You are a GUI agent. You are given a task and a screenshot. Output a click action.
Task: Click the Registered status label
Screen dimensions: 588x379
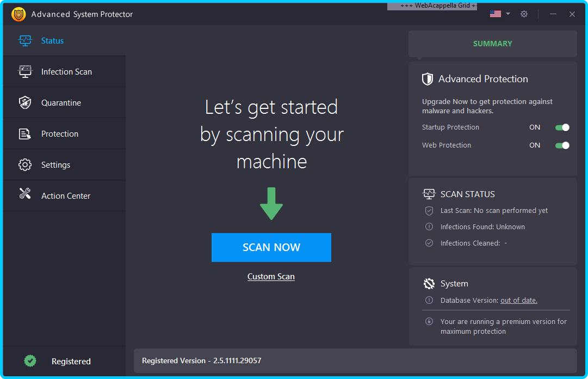tap(71, 362)
